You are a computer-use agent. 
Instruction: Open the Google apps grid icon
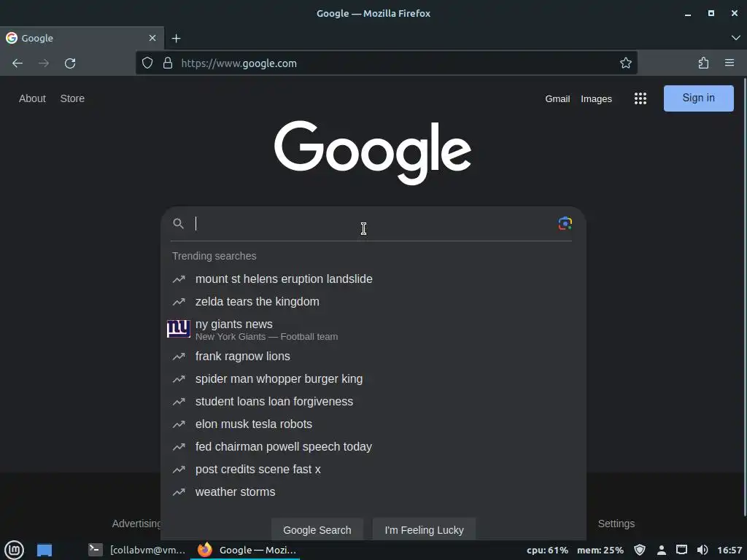(640, 98)
